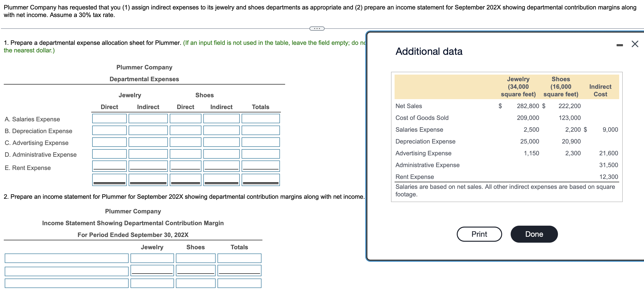644x296 pixels.
Task: Click the Done button
Action: tap(534, 234)
